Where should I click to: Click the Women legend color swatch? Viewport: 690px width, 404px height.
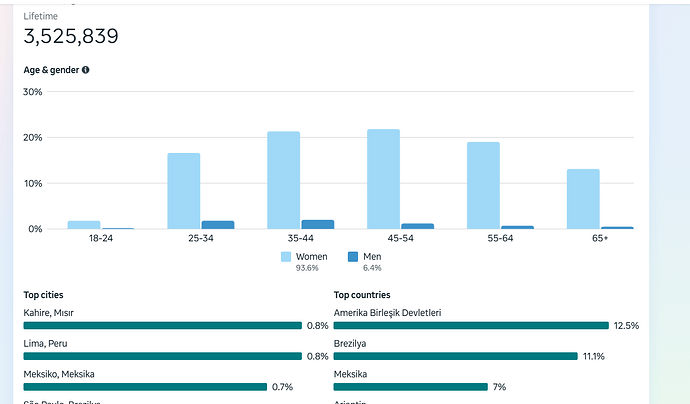pyautogui.click(x=287, y=257)
